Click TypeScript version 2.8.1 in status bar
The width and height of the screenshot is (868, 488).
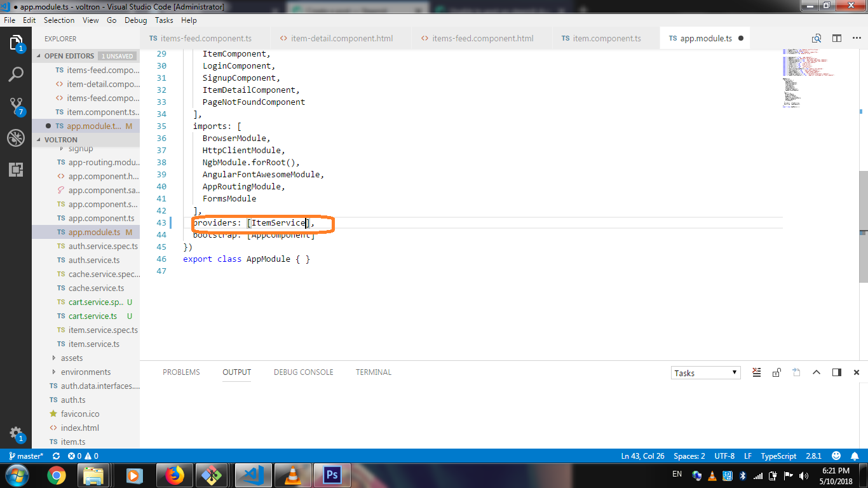click(813, 456)
